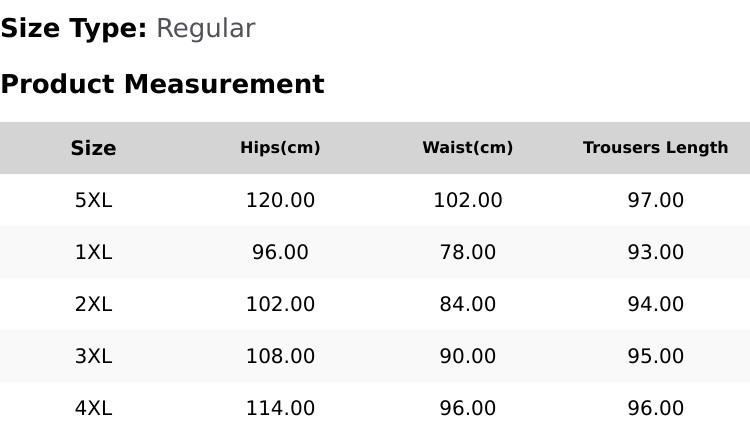This screenshot has width=750, height=434.
Task: Click the 93.00 trousers length value
Action: pos(655,252)
